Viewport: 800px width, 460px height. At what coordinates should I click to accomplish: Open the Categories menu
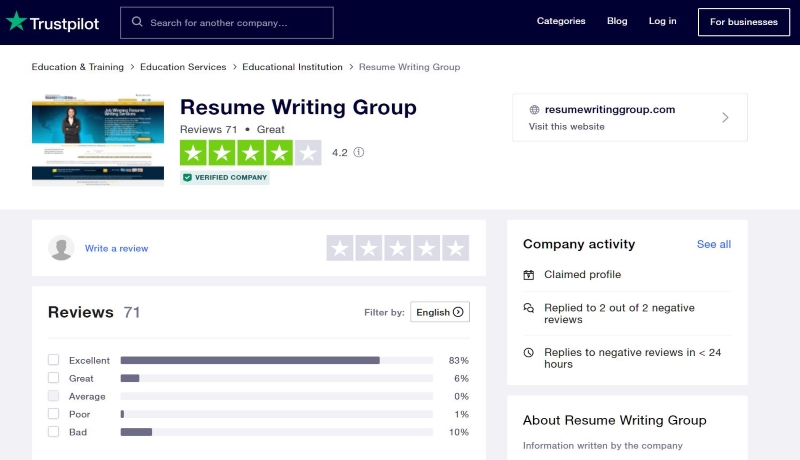[561, 21]
